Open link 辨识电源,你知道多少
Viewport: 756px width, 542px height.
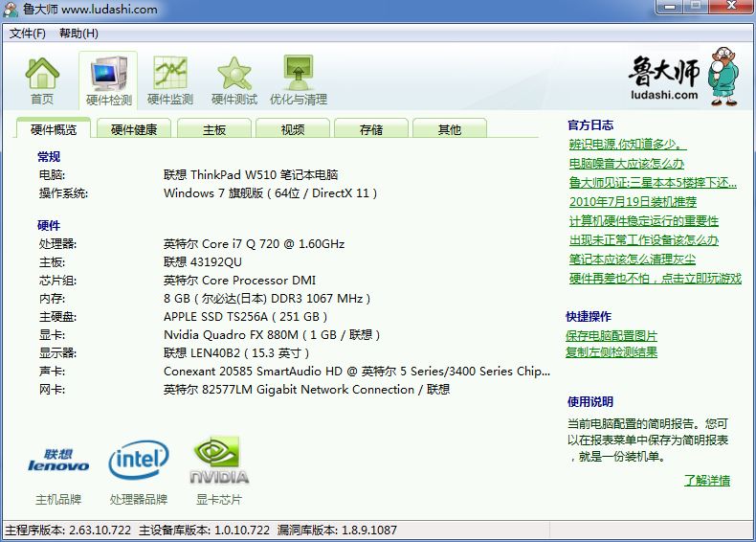tap(627, 145)
